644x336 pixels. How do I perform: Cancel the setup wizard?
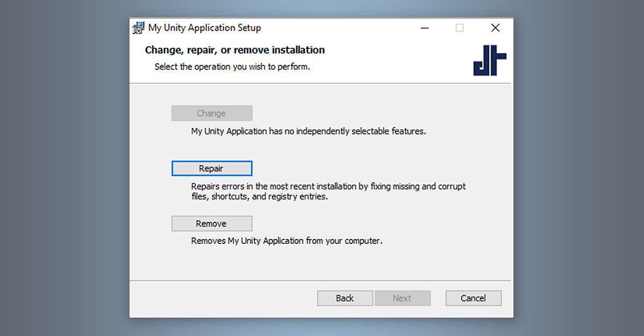pyautogui.click(x=473, y=298)
